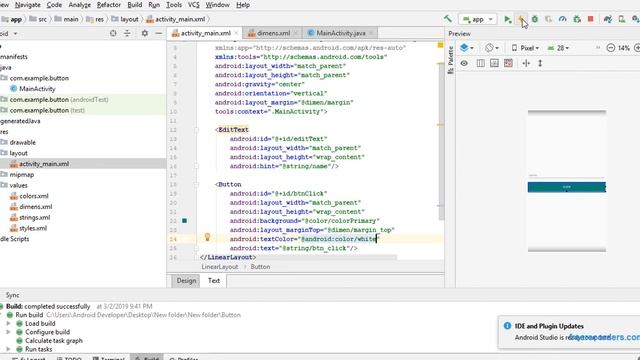640x360 pixels.
Task: Click the LinearLayout breadcrumb under editor
Action: click(220, 267)
